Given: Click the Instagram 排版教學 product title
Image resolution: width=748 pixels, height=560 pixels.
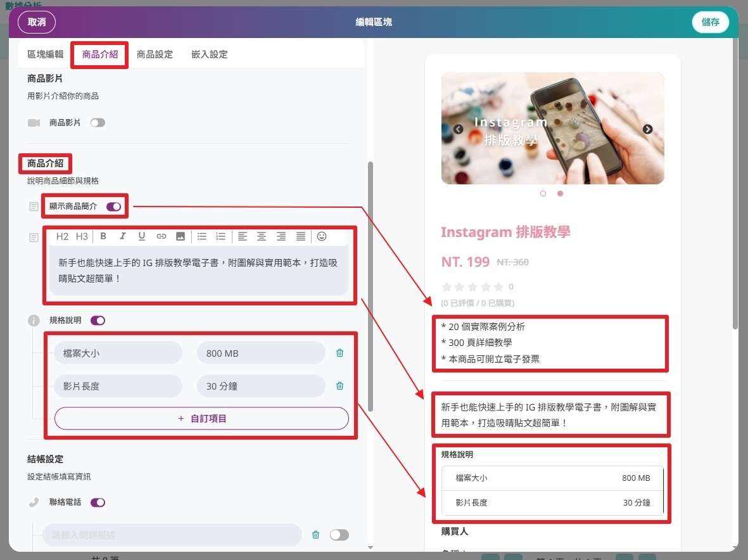Looking at the screenshot, I should [505, 232].
